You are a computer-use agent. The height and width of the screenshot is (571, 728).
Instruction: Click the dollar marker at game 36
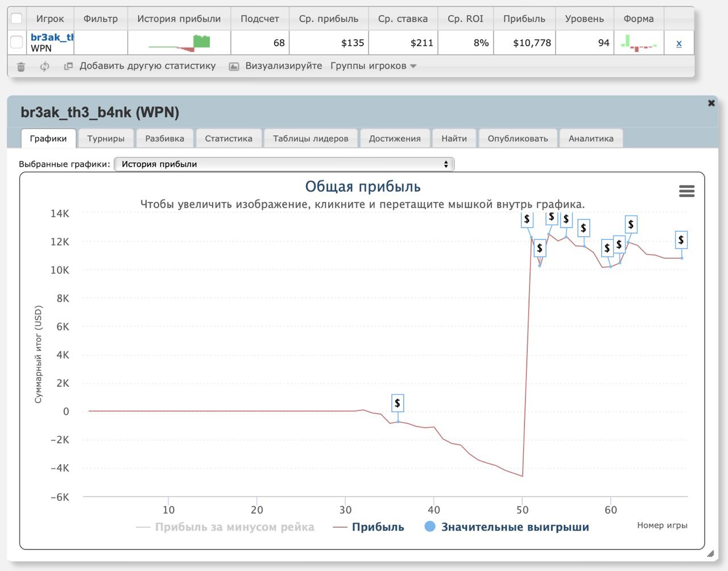tap(398, 403)
